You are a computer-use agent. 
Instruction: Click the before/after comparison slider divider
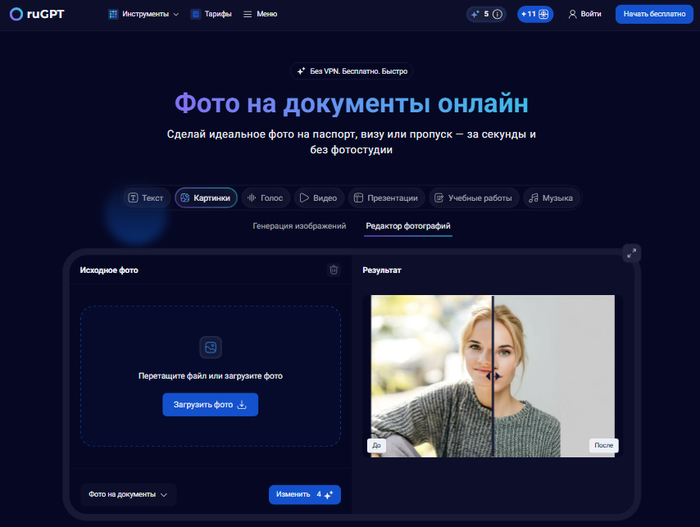coord(493,375)
